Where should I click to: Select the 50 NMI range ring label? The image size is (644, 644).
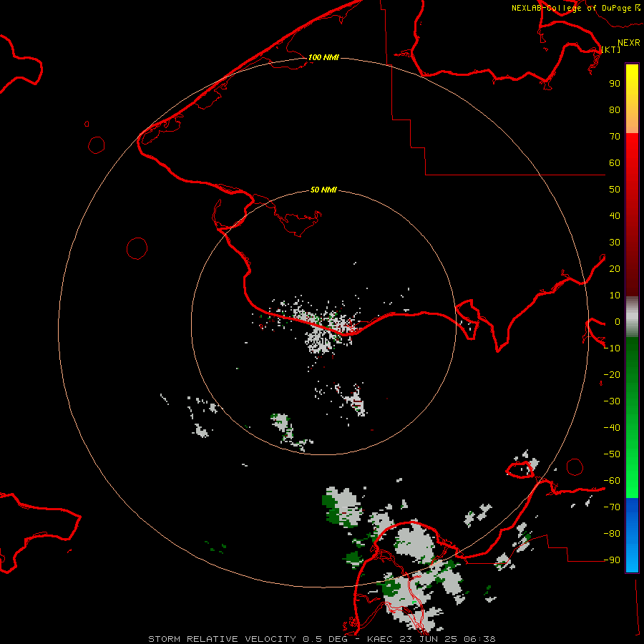pos(323,190)
